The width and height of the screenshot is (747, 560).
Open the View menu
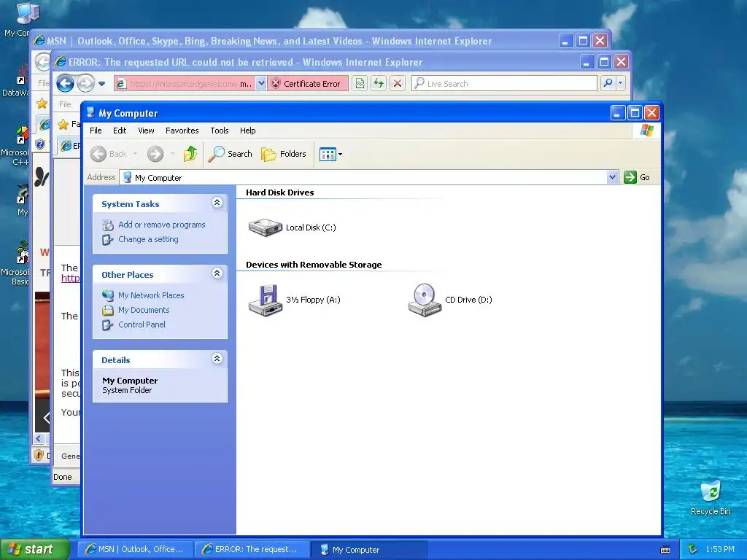point(146,131)
